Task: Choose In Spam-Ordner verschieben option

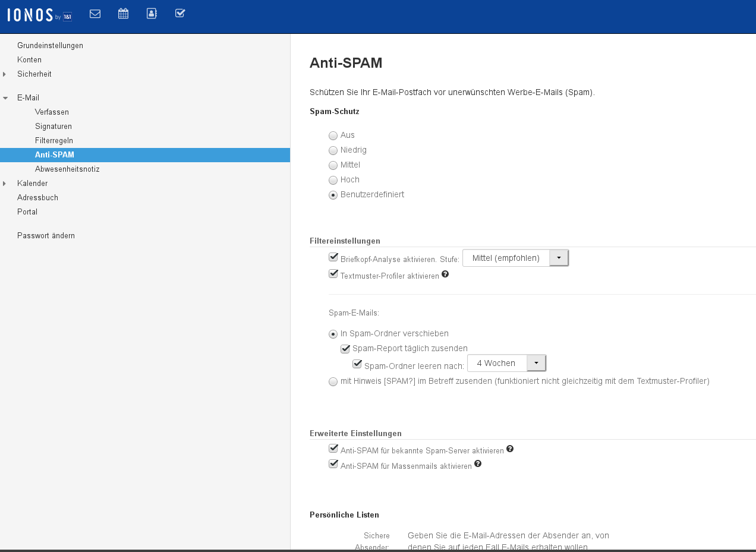Action: [333, 334]
